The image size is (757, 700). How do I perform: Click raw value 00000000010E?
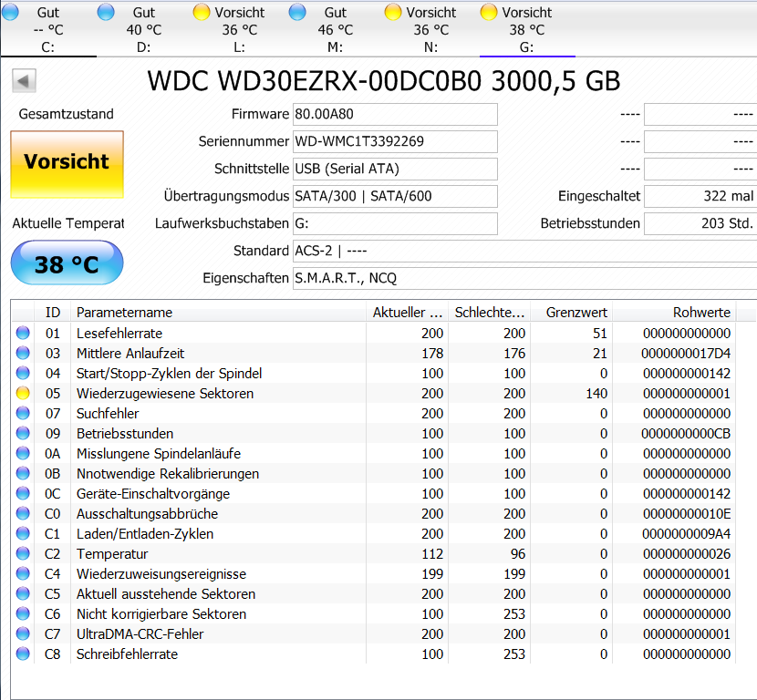point(687,514)
